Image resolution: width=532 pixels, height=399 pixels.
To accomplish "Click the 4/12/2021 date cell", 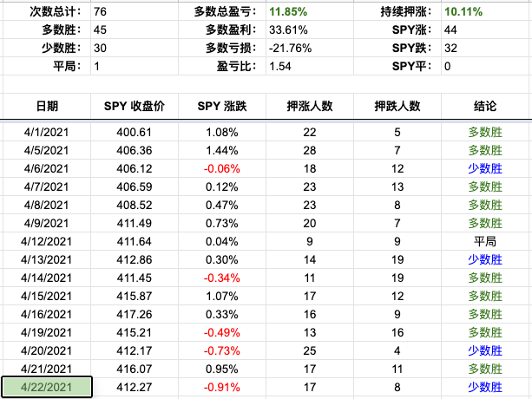I will (x=47, y=242).
